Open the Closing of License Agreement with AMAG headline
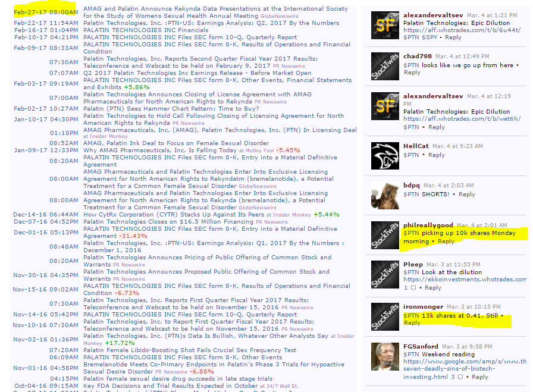This screenshot has height=392, width=533. (197, 98)
